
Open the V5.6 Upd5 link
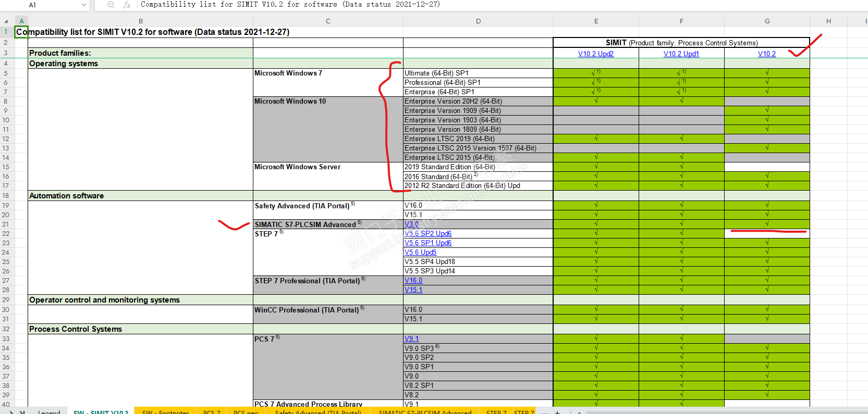click(420, 253)
